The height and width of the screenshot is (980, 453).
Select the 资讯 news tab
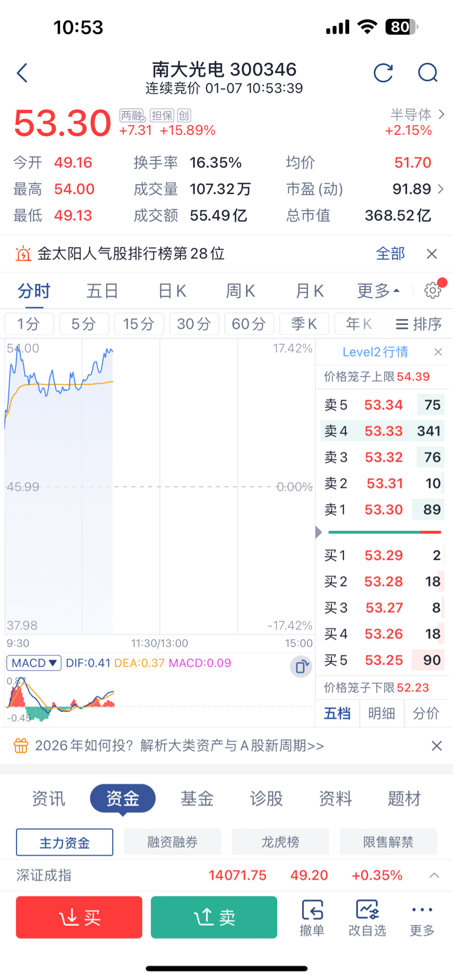point(48,798)
